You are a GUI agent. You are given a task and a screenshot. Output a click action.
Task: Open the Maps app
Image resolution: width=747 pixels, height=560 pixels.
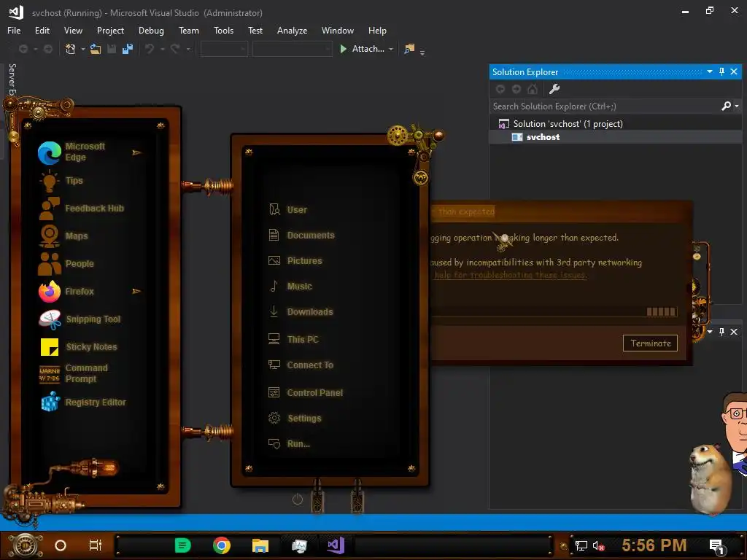63,236
